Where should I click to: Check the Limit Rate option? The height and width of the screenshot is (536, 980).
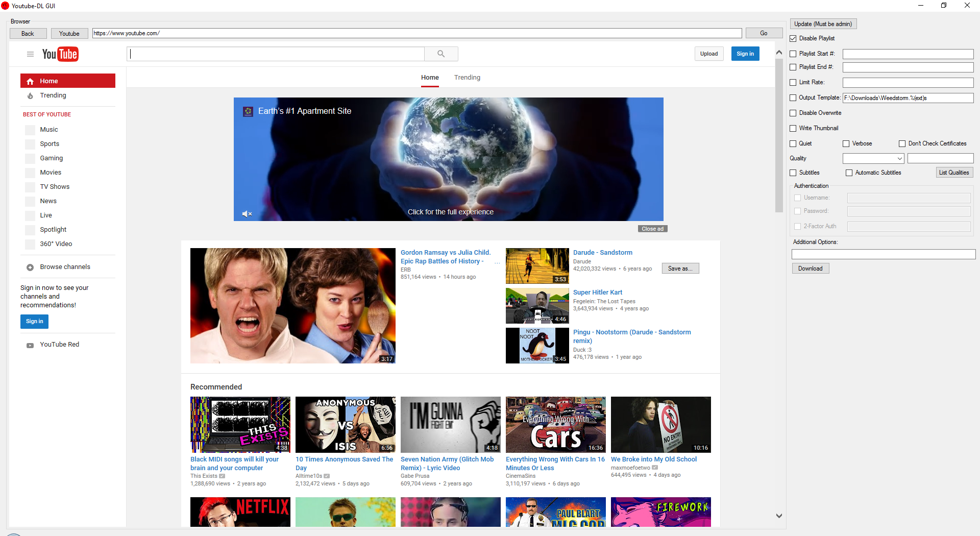click(793, 82)
